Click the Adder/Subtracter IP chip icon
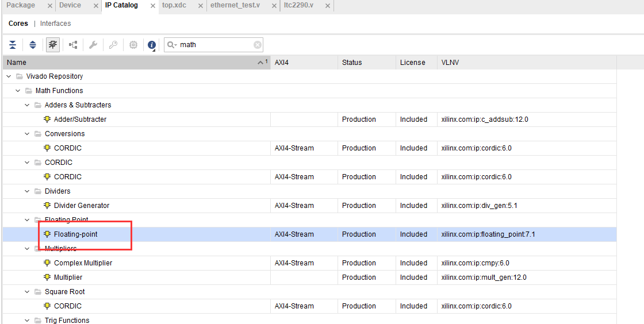Screen dimensions: 644x324 [x=47, y=119]
